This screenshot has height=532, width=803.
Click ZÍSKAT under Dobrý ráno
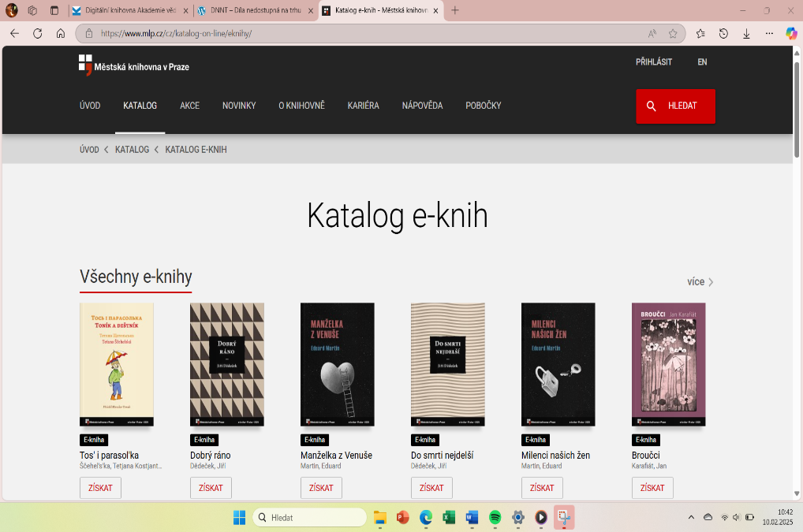coord(211,488)
